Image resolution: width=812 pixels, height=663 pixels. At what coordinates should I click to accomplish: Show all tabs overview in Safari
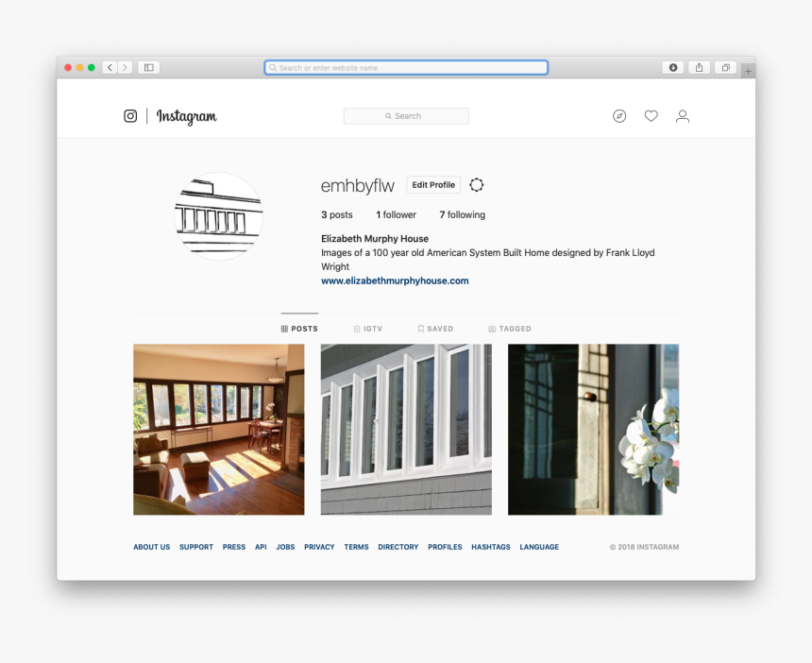(x=725, y=67)
